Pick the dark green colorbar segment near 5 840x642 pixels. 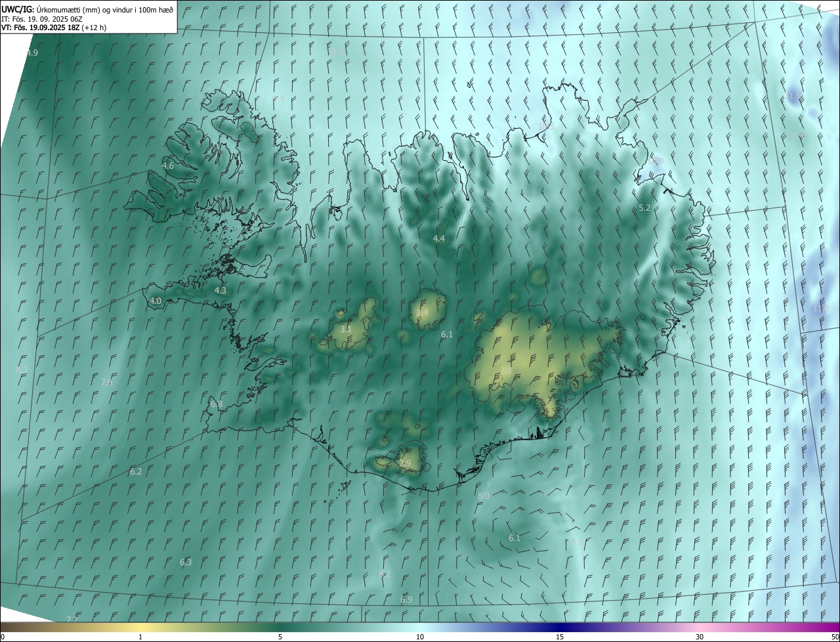[280, 628]
